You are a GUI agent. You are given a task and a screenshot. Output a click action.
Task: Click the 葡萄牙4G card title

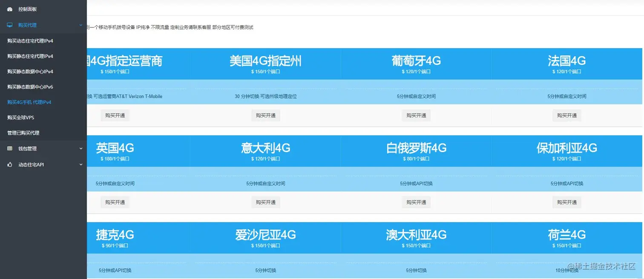click(416, 61)
